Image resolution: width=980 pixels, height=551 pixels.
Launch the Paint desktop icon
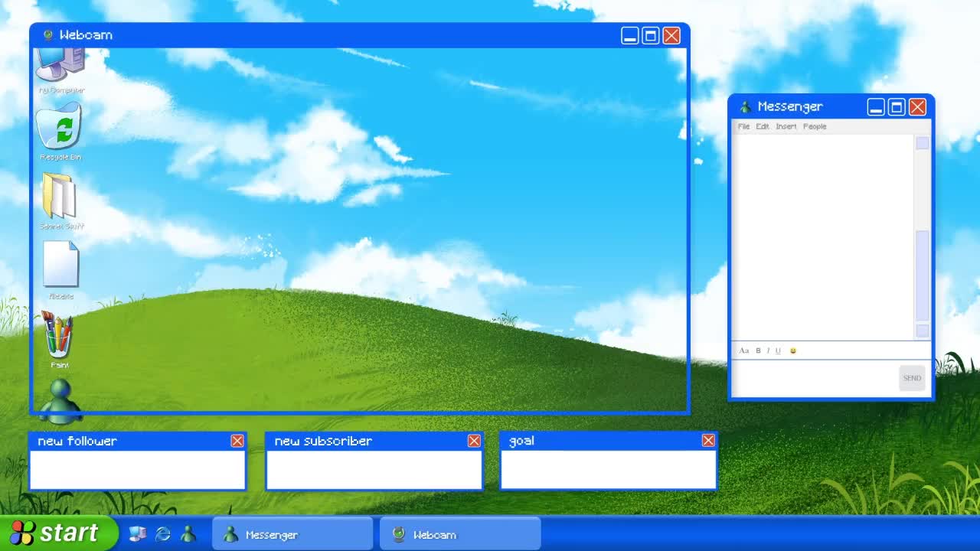[58, 335]
